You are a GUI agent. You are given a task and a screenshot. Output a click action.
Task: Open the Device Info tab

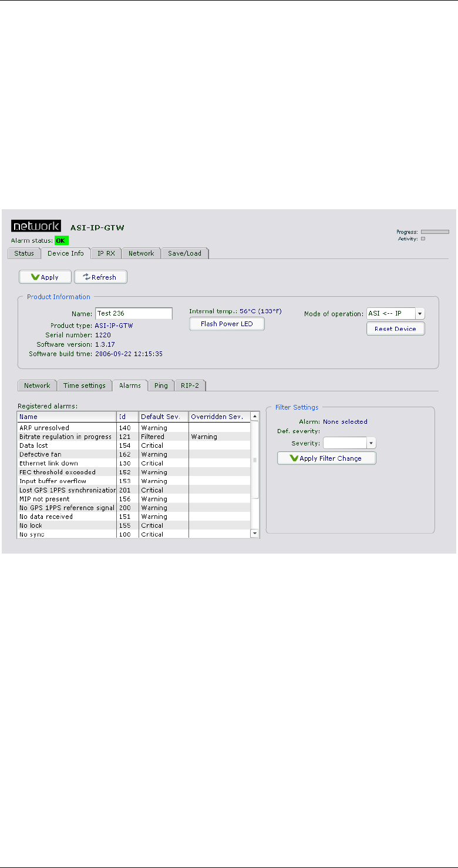coord(66,253)
